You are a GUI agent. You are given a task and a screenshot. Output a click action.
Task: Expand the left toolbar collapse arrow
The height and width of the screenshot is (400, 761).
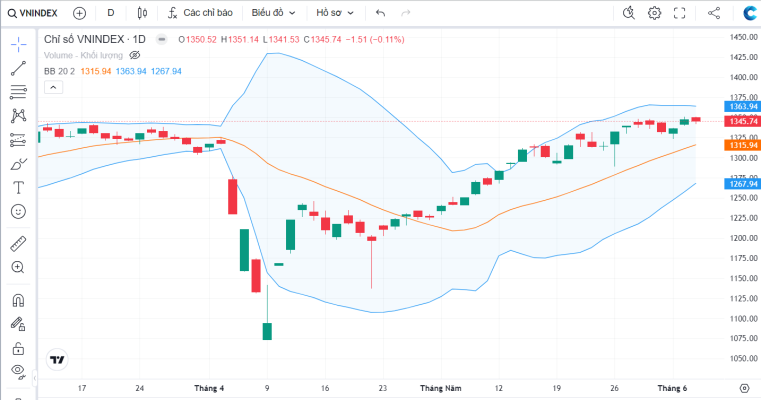click(x=35, y=378)
